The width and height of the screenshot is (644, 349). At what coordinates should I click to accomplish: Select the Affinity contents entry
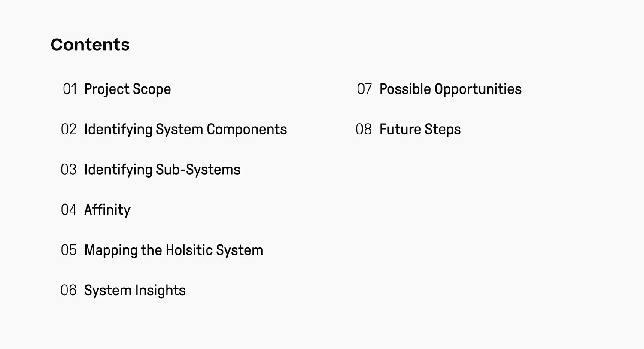tap(107, 210)
